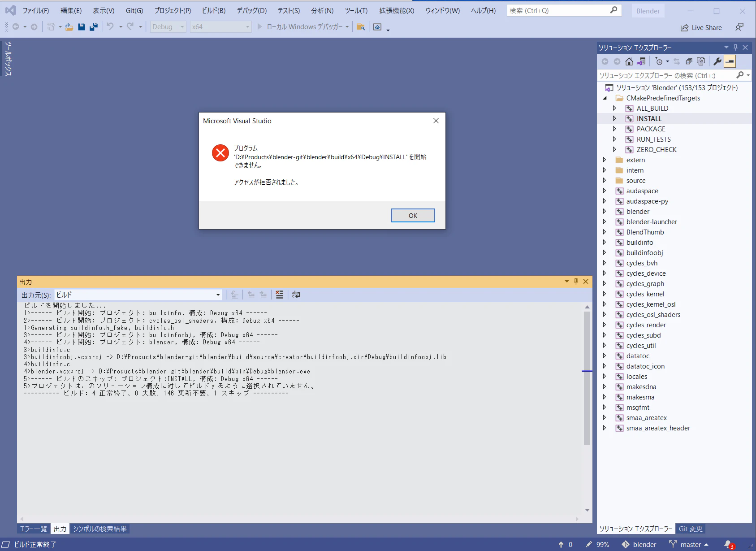756x551 pixels.
Task: Click the redo toolbar icon
Action: (130, 27)
